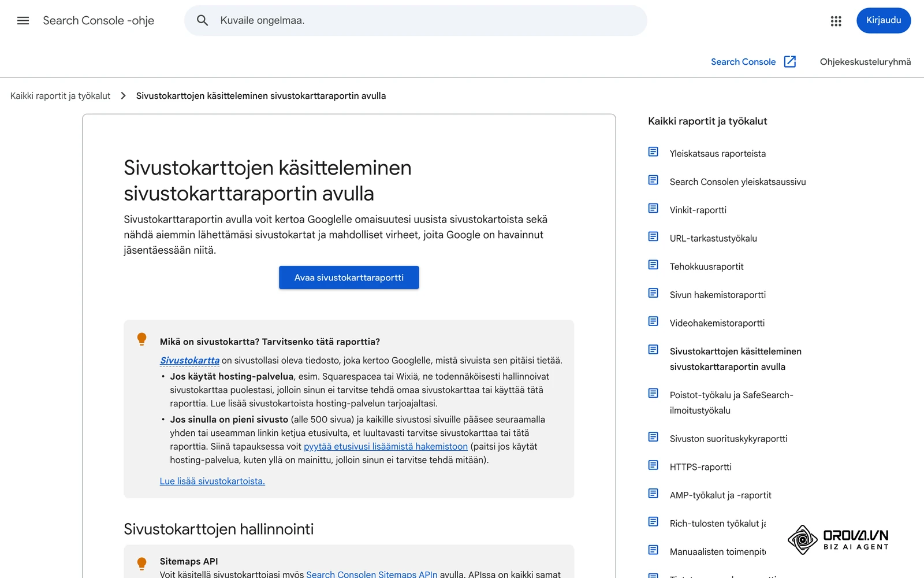Open the hamburger main menu
Viewport: 924px width, 578px height.
(x=23, y=21)
